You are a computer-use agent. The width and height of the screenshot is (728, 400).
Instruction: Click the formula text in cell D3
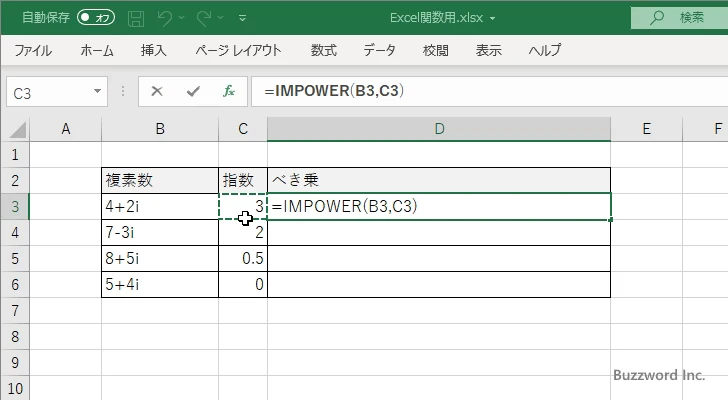pos(344,206)
